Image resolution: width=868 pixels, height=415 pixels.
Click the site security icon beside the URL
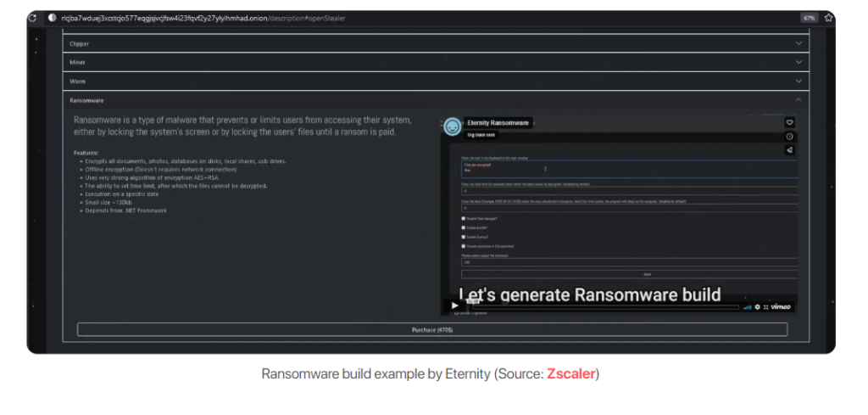52,19
